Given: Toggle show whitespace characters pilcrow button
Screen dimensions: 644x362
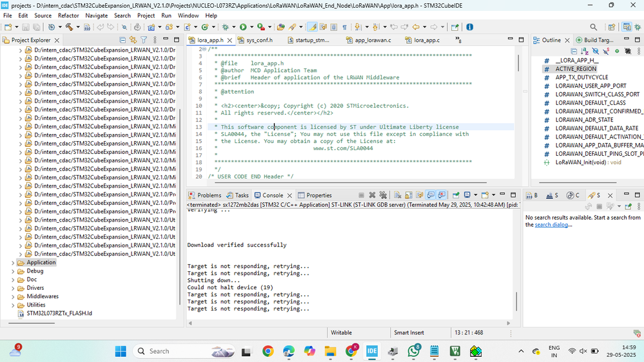Looking at the screenshot, I should coord(344,27).
